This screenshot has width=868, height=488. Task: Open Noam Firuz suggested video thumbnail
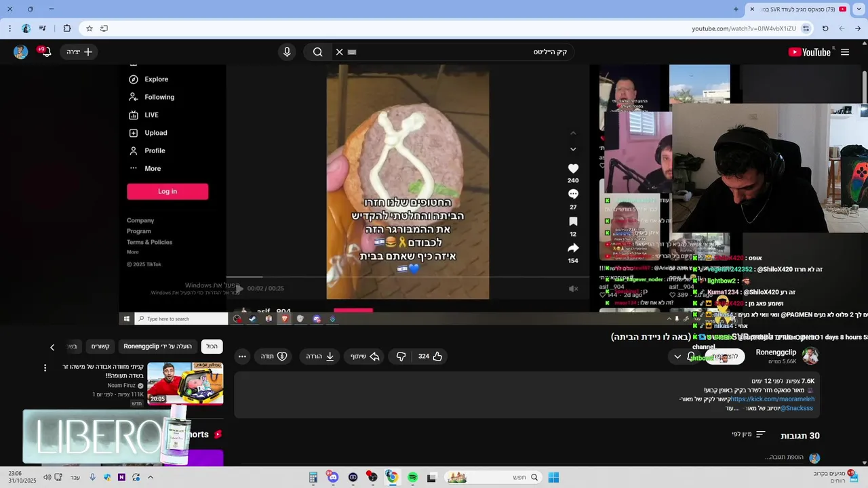click(185, 383)
